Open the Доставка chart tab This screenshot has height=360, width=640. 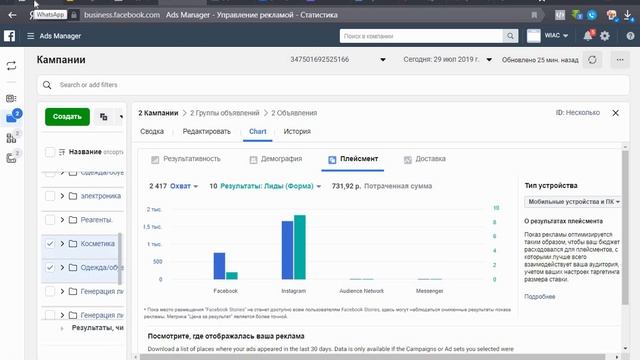click(424, 159)
